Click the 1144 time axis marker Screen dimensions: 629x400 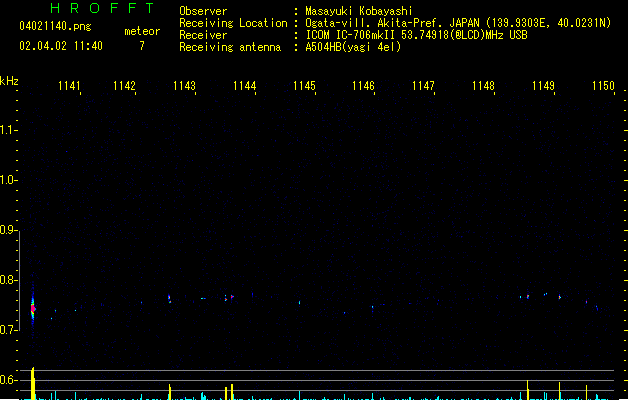tap(244, 86)
